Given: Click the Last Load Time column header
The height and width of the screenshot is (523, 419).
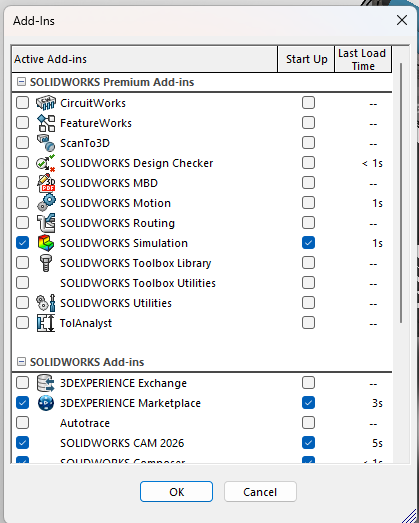Looking at the screenshot, I should click(x=363, y=59).
